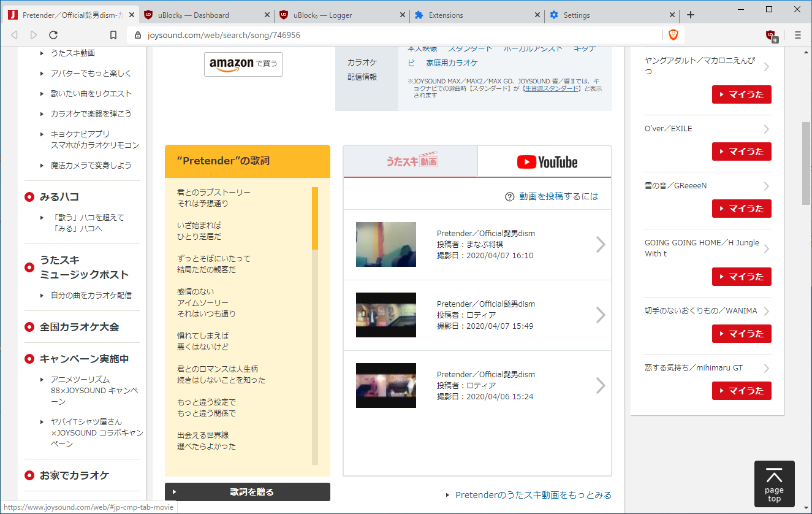Screen dimensions: 812x514
Task: Click the bookmark icon in toolbar
Action: pos(113,35)
